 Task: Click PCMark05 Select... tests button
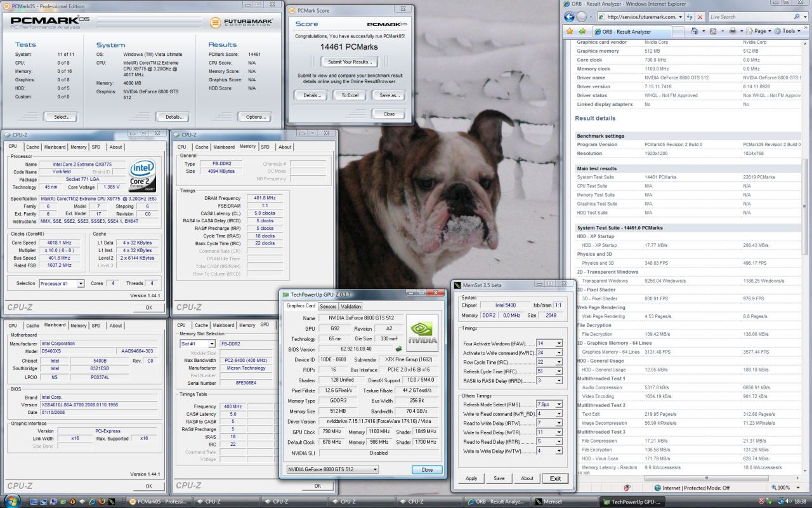[x=62, y=117]
